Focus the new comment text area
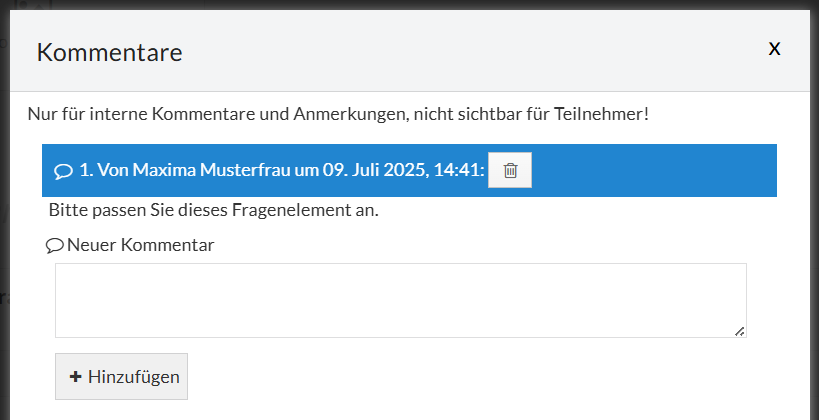 400,300
